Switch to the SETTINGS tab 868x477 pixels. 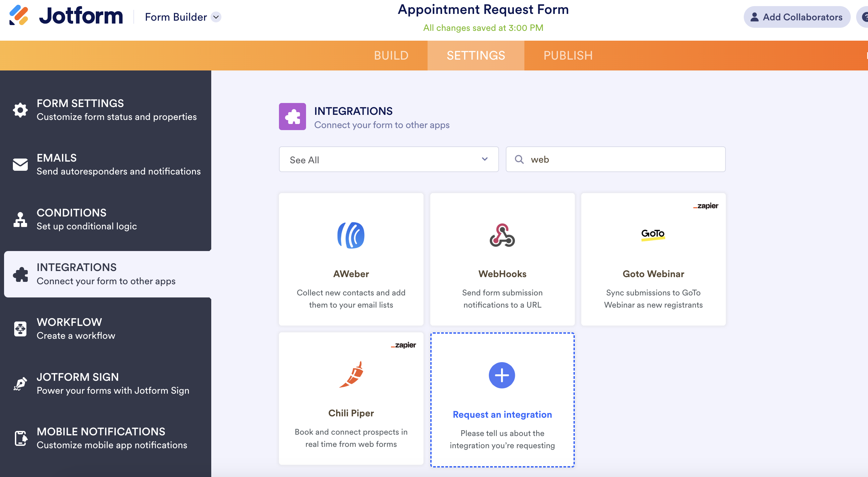pyautogui.click(x=476, y=56)
